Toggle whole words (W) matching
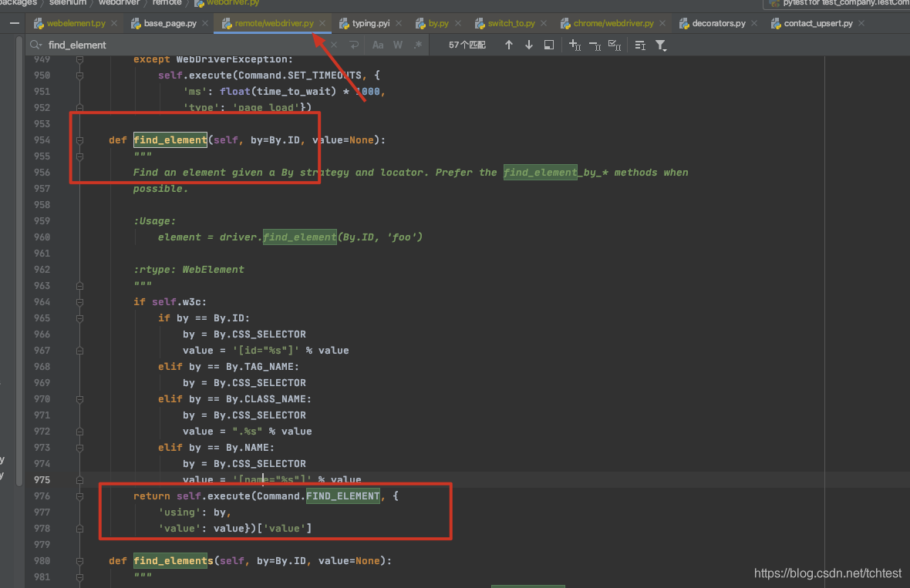Image resolution: width=910 pixels, height=588 pixels. coord(398,44)
